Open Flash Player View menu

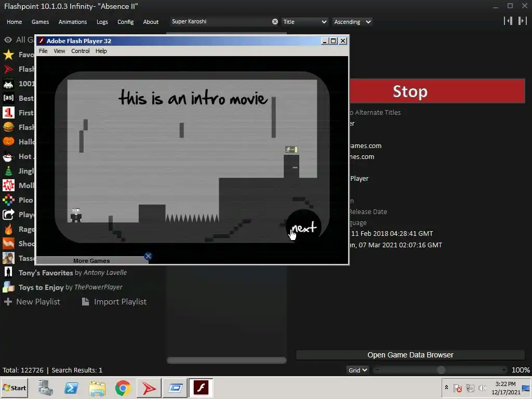tap(59, 51)
